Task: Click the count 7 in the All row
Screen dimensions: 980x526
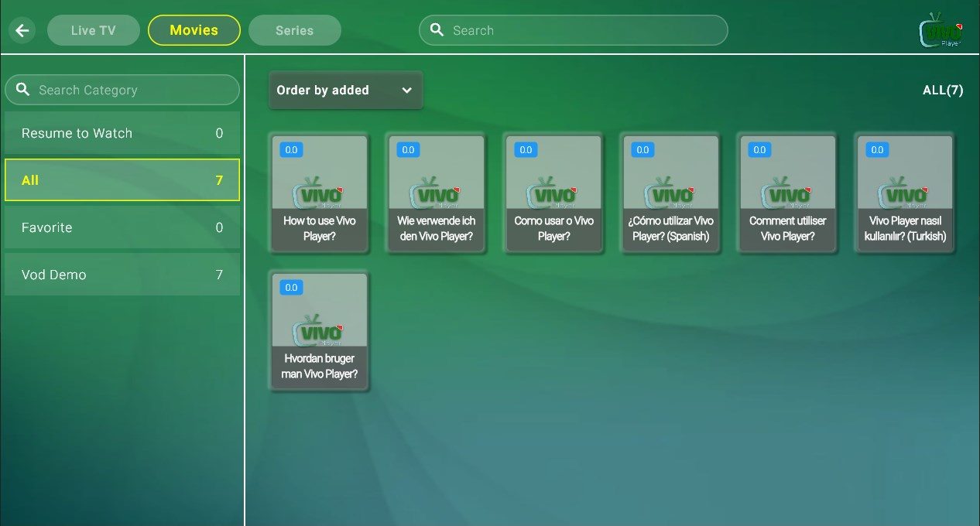Action: coord(219,180)
